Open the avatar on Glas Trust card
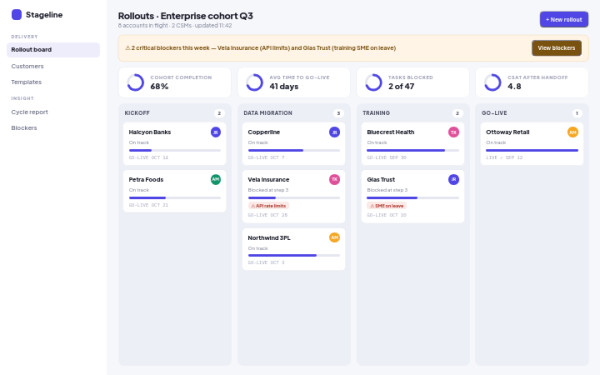This screenshot has height=375, width=600. pos(453,179)
